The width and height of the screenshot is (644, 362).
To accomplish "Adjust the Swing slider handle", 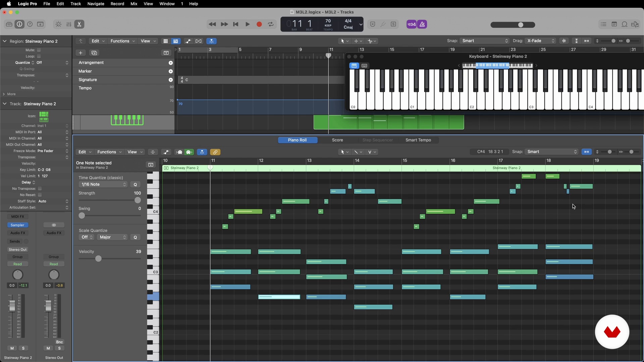I will [82, 216].
